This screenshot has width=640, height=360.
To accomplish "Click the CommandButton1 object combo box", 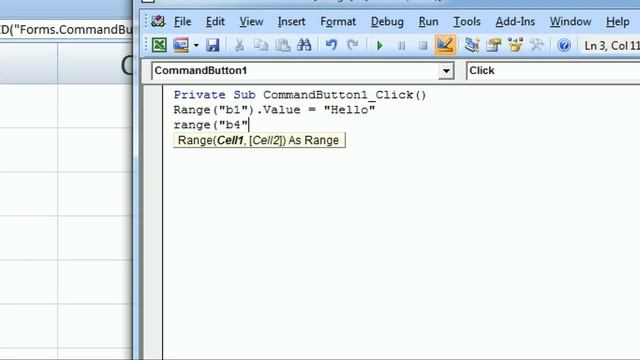I will point(302,71).
